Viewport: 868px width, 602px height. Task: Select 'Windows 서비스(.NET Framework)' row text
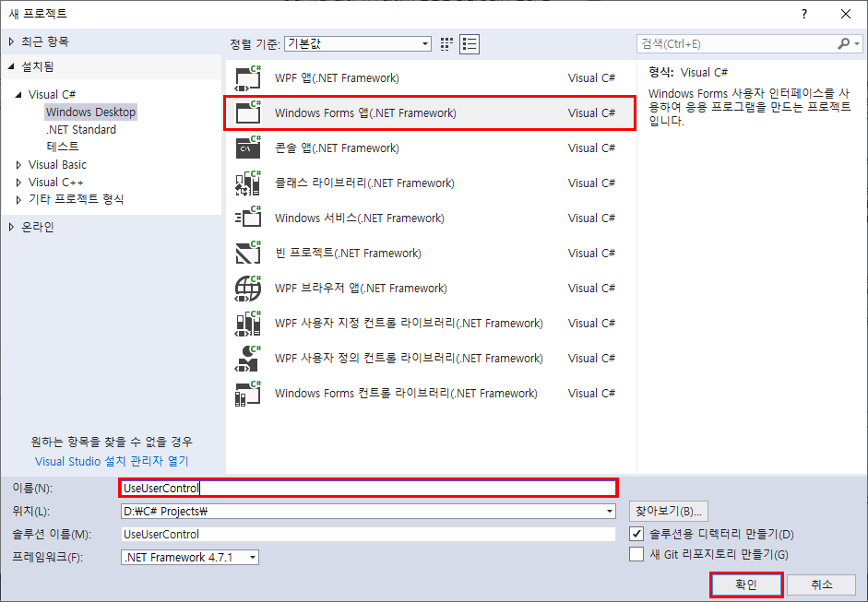[x=359, y=218]
